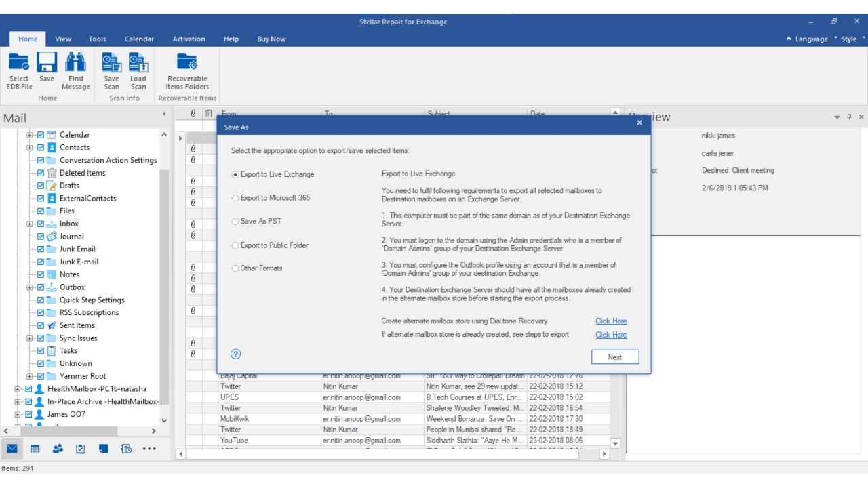This screenshot has width=868, height=488.
Task: Close the Save As dialog
Action: coord(639,123)
